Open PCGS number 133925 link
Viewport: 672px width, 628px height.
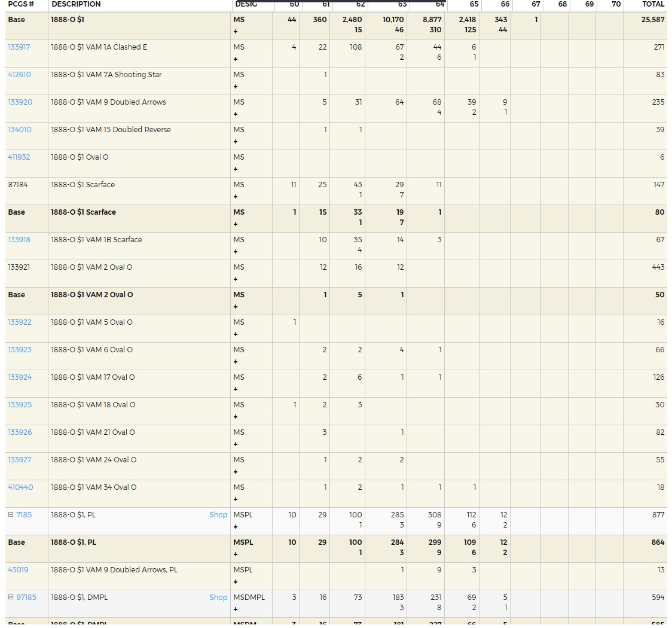tap(20, 405)
